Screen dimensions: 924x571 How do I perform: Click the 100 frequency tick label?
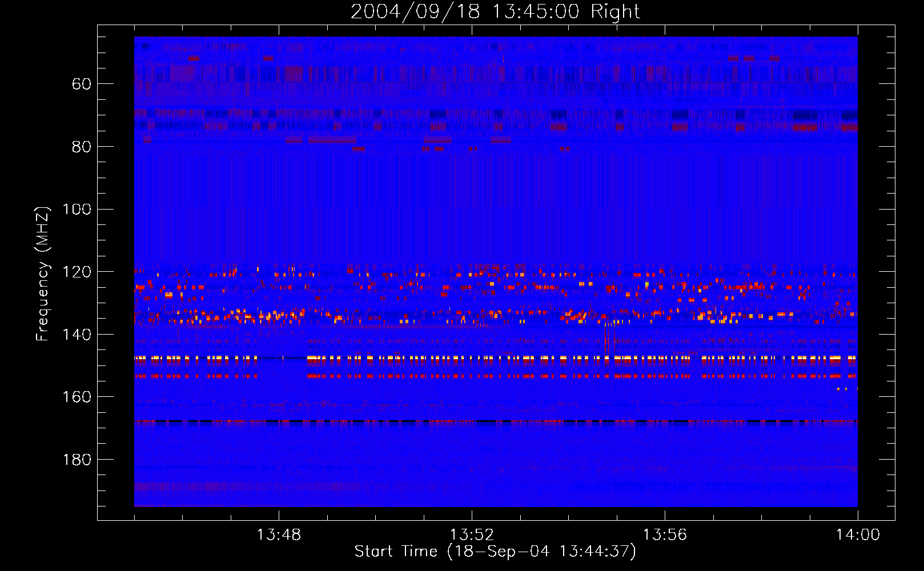(77, 210)
